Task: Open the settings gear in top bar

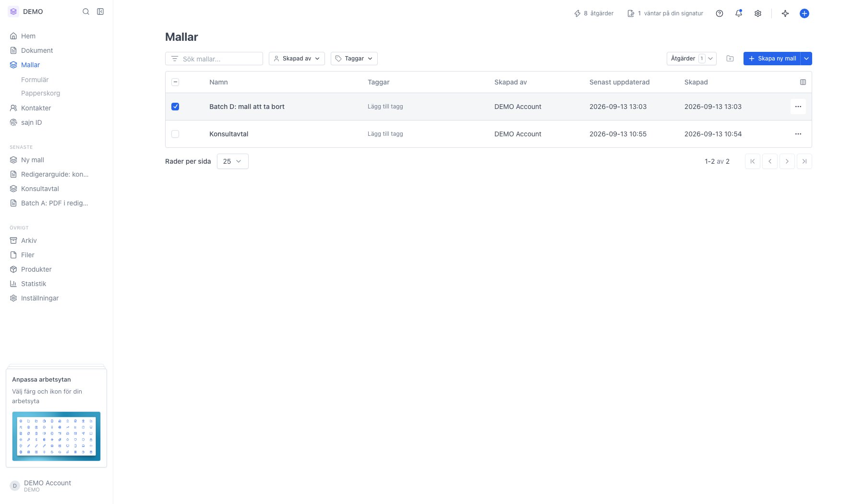Action: (x=758, y=13)
